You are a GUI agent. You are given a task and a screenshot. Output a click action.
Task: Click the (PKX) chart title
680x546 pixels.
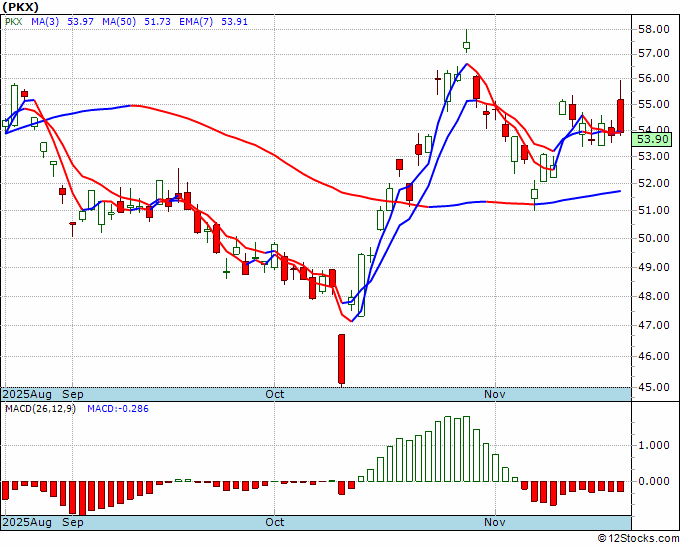[x=20, y=7]
